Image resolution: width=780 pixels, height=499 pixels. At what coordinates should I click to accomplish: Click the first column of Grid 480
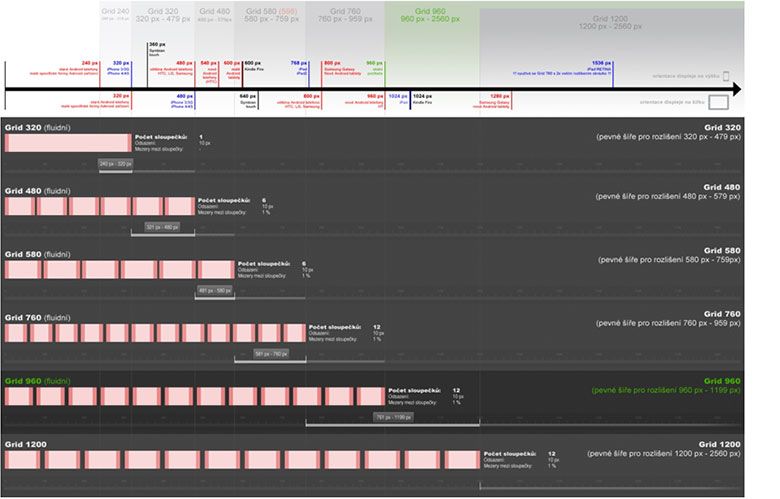click(x=20, y=205)
